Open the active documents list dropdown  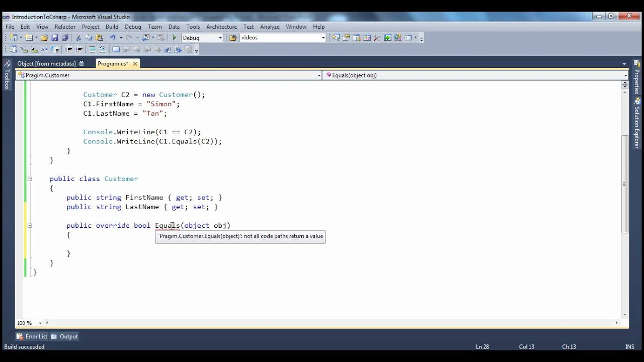[x=624, y=64]
